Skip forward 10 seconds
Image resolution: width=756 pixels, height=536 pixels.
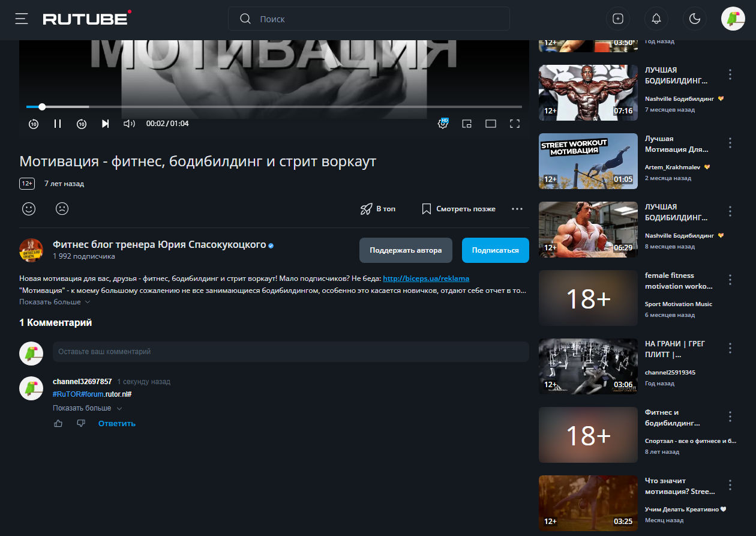(x=82, y=124)
